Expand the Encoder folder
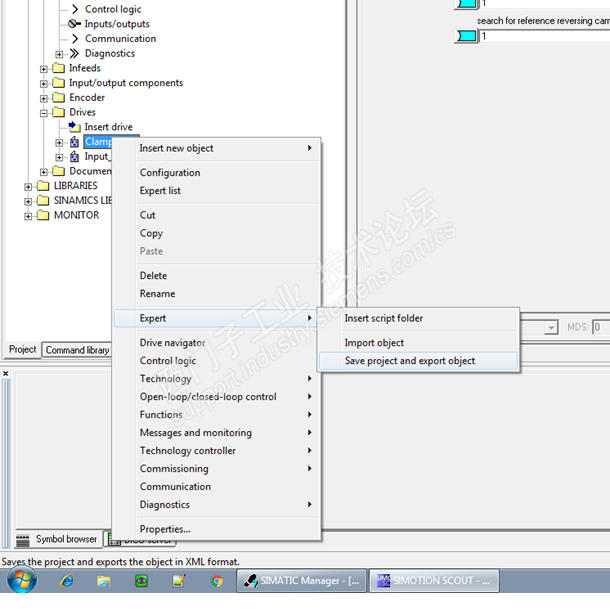The height and width of the screenshot is (616, 610). click(44, 98)
